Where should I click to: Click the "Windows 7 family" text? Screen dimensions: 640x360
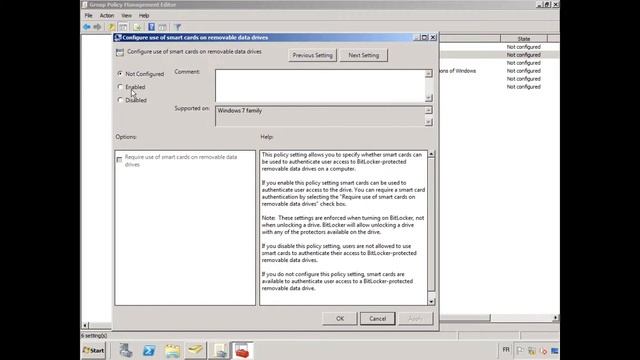(x=240, y=111)
